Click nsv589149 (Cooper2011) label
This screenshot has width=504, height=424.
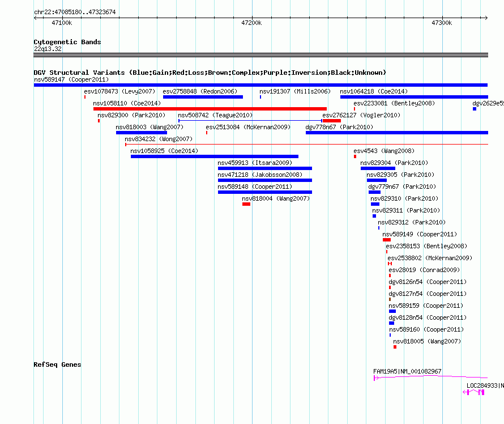420,234
